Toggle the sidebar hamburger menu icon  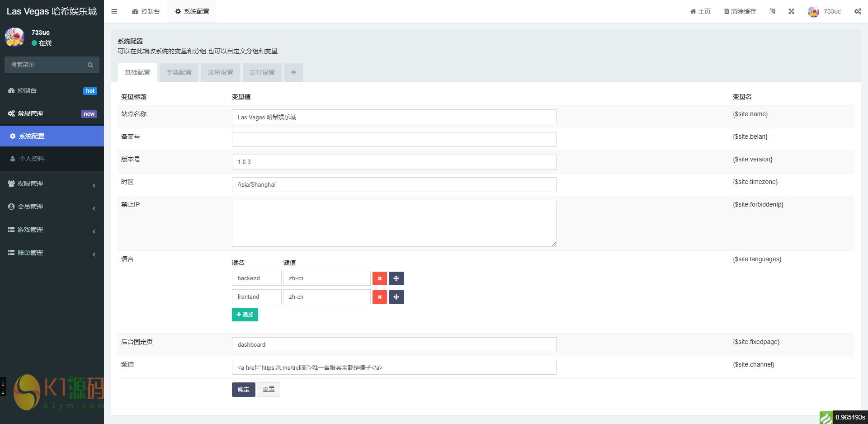click(114, 11)
